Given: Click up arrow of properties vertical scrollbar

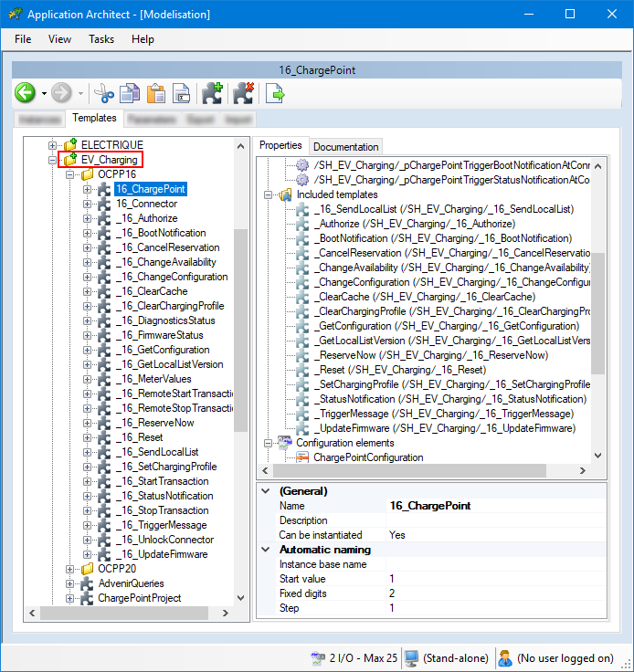Looking at the screenshot, I should tap(598, 166).
